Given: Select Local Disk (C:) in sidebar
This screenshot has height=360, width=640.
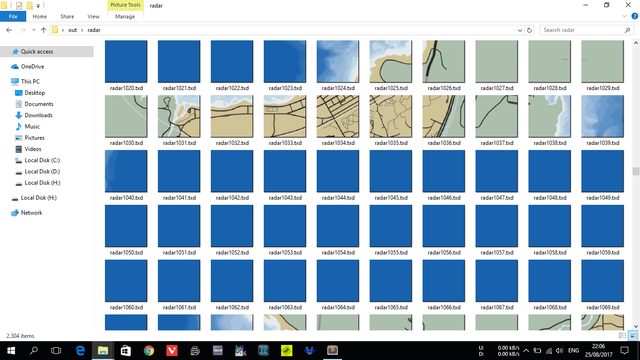Looking at the screenshot, I should [42, 160].
